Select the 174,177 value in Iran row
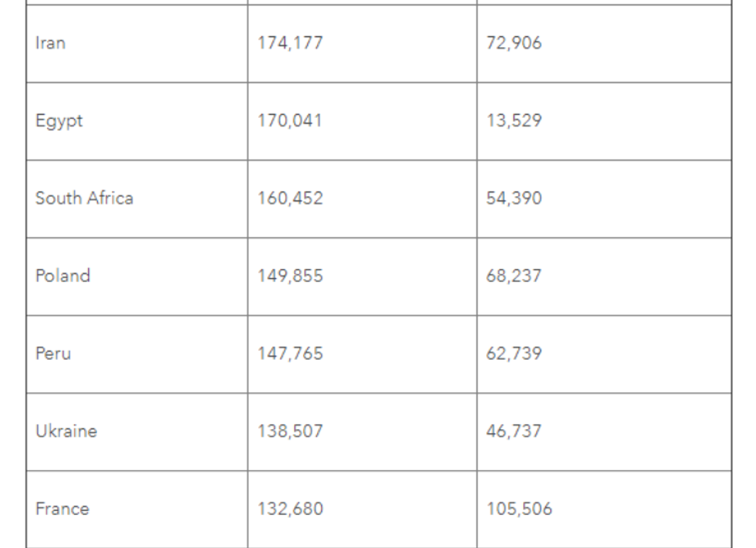 click(290, 43)
